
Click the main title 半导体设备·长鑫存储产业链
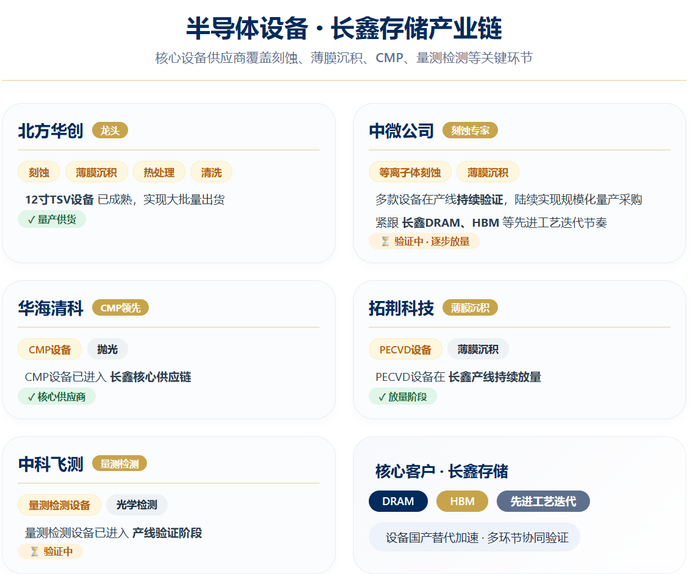344,28
